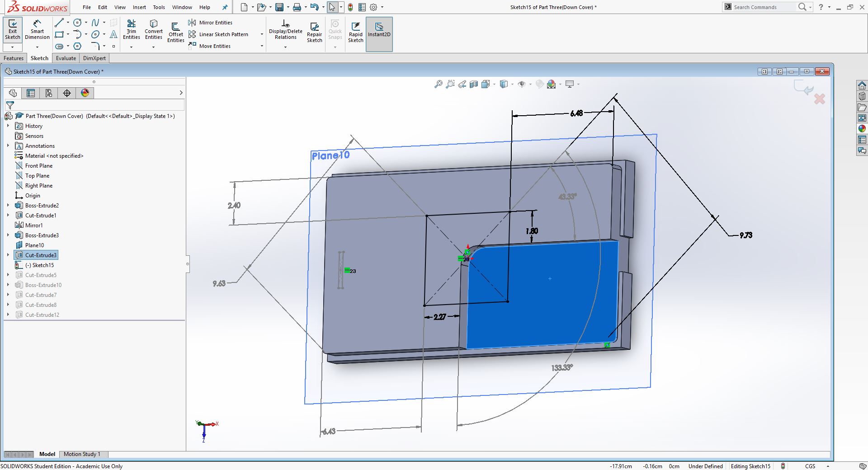Viewport: 868px width, 470px height.
Task: Start Rapid Sketch
Action: point(355,32)
